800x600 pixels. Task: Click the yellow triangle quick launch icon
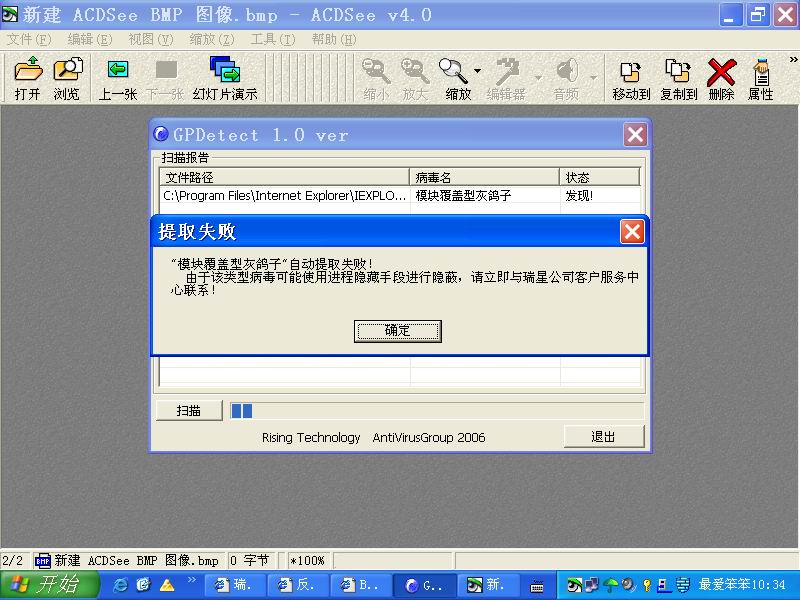167,585
